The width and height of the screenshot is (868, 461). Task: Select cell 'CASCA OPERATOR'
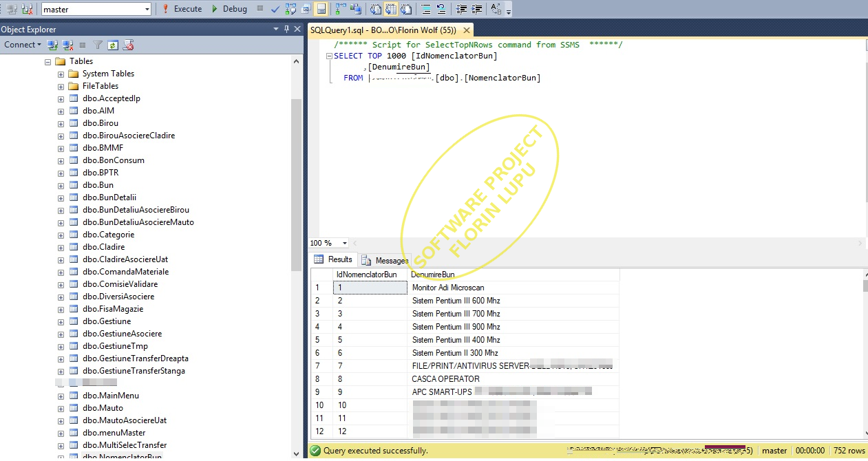tap(513, 379)
